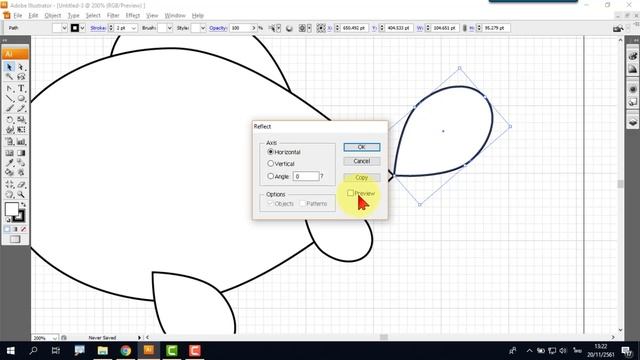
Task: Toggle the Objects checkbox under Options
Action: click(270, 203)
